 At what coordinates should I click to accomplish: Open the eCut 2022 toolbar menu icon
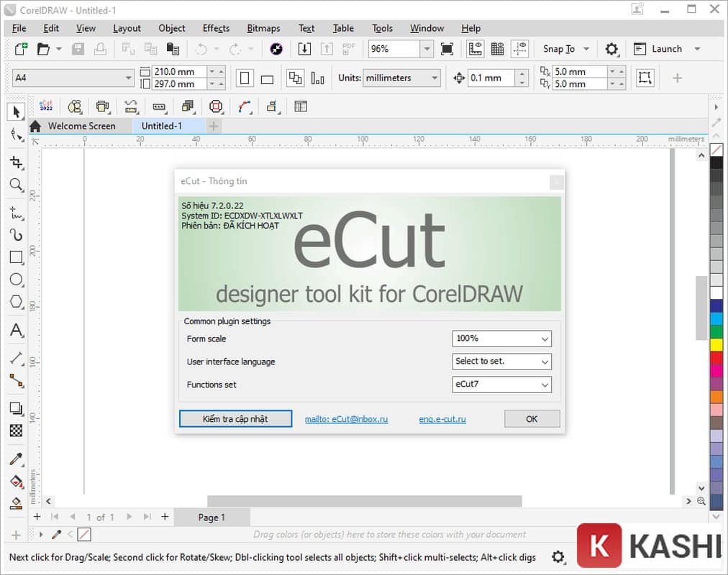[x=46, y=106]
